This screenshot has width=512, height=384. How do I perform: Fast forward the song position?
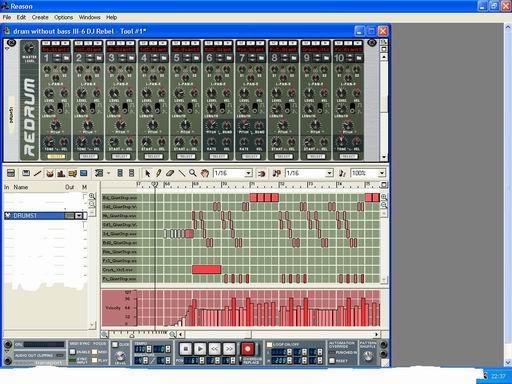[229, 349]
